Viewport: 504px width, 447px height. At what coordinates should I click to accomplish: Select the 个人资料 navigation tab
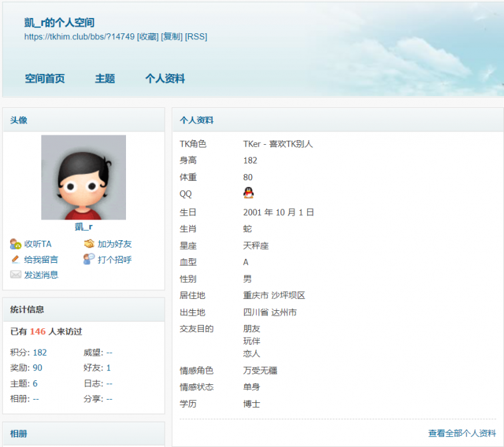click(165, 79)
